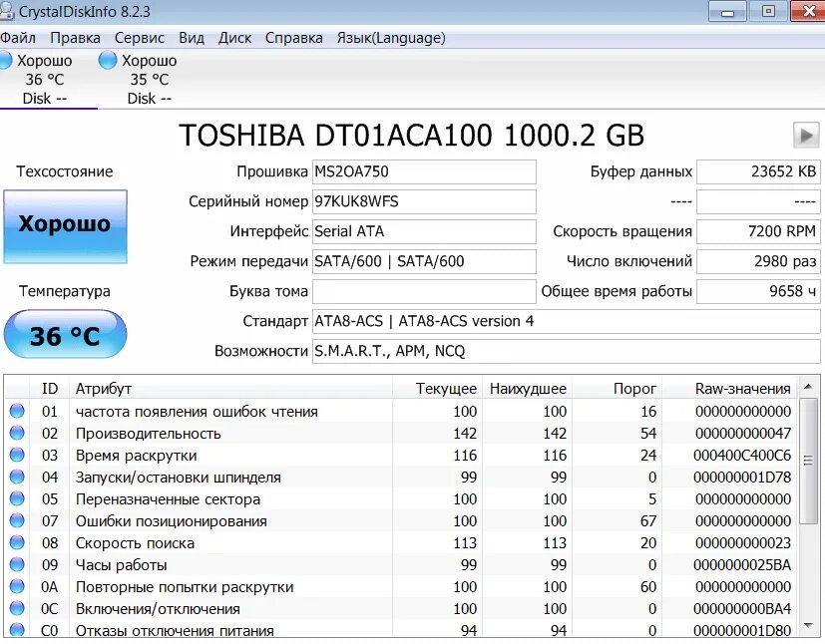Click the Текущее column header
825x644 pixels.
[x=437, y=389]
